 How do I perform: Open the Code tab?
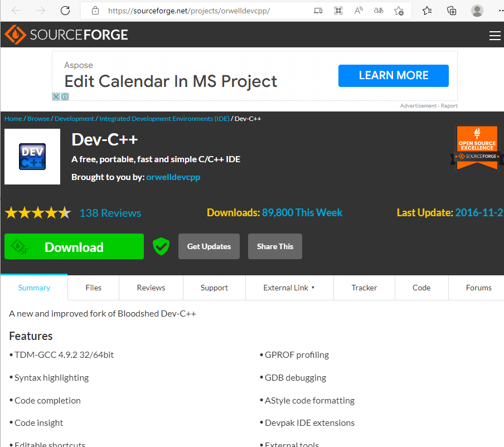pyautogui.click(x=421, y=288)
